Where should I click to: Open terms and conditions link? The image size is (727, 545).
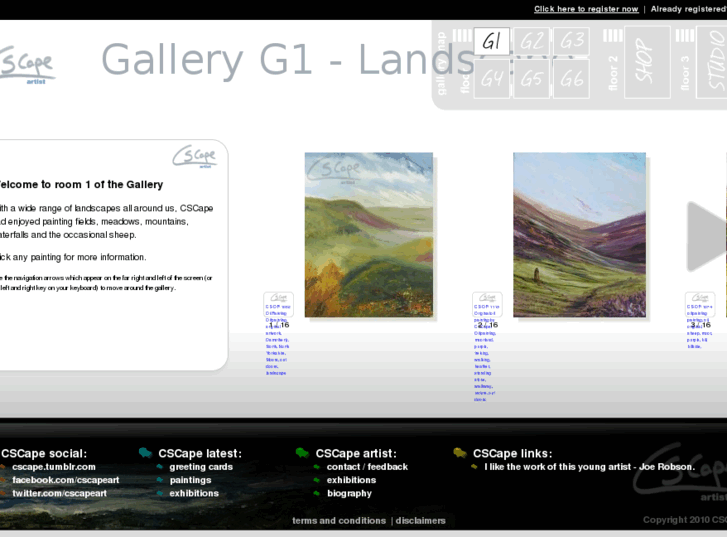[339, 520]
